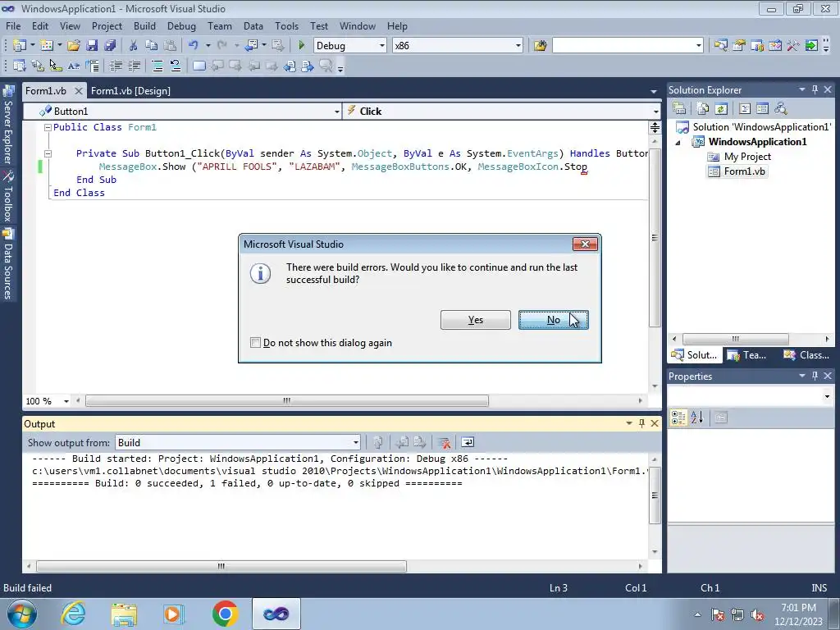840x630 pixels.
Task: Check 'Do not show this dialog again'
Action: coord(256,342)
